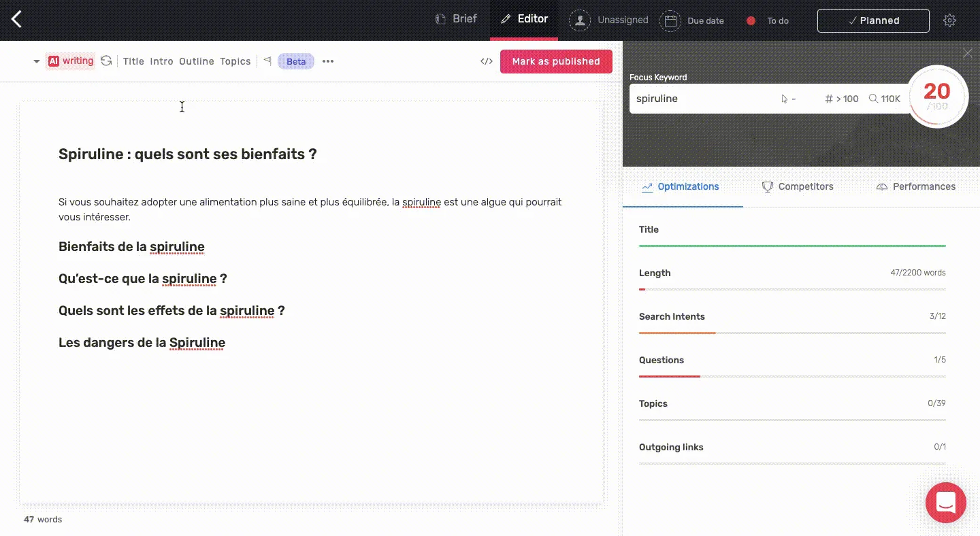Switch to the Competitors tab
Screen dimensions: 980x536
pos(798,186)
